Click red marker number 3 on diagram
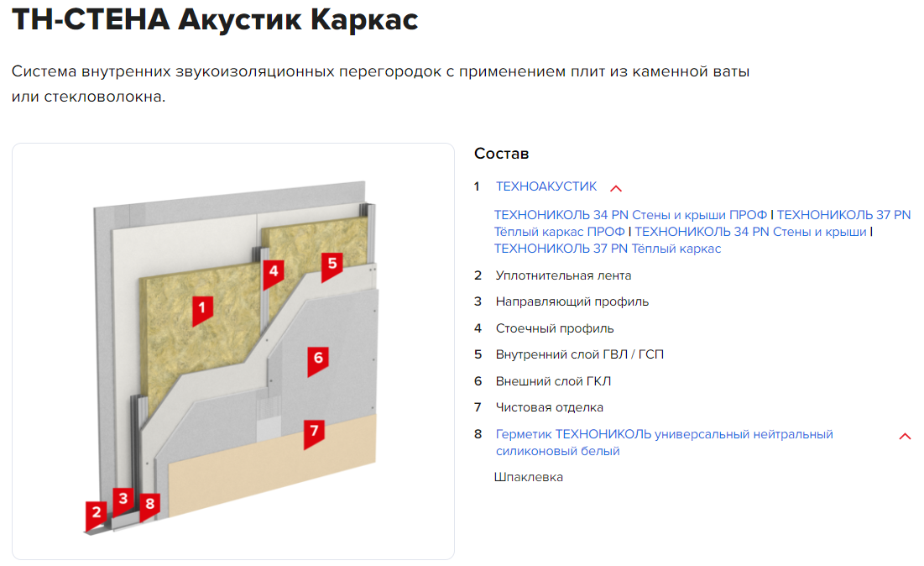The height and width of the screenshot is (566, 924). coord(123,501)
